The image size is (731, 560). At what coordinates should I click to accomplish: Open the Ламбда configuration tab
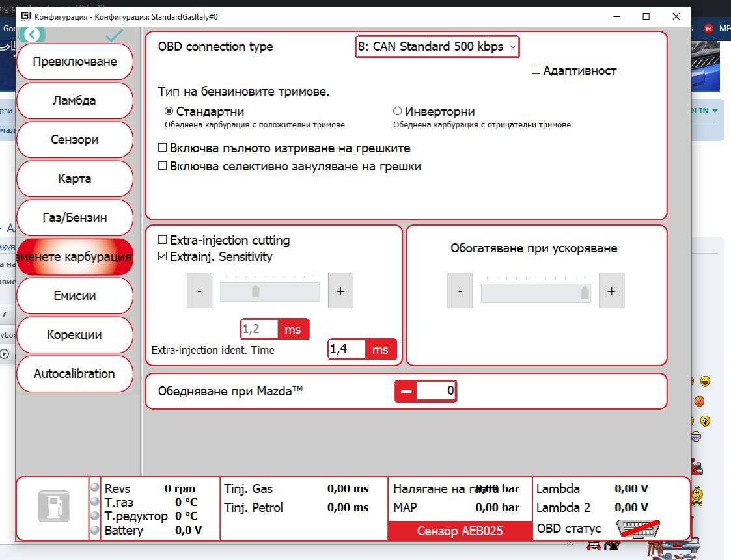pyautogui.click(x=74, y=101)
